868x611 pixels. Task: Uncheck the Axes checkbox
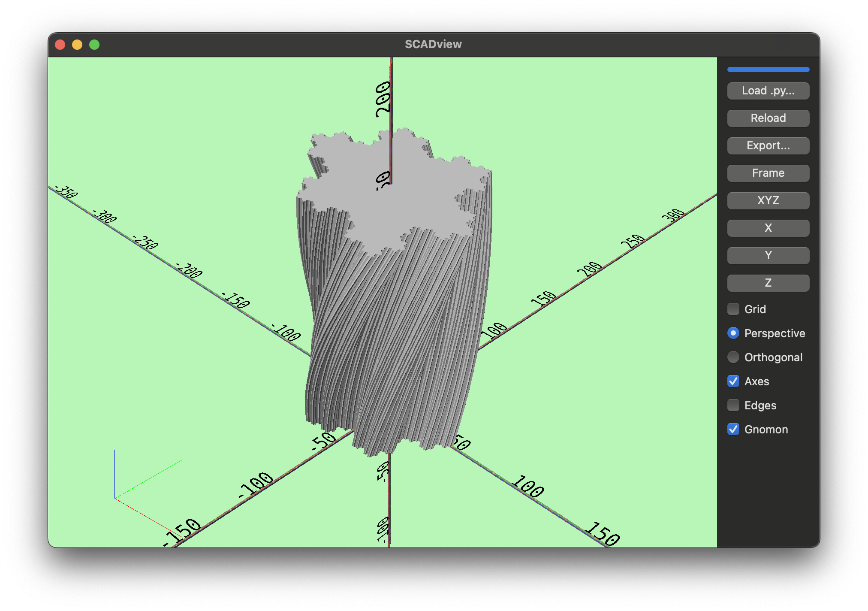[734, 381]
